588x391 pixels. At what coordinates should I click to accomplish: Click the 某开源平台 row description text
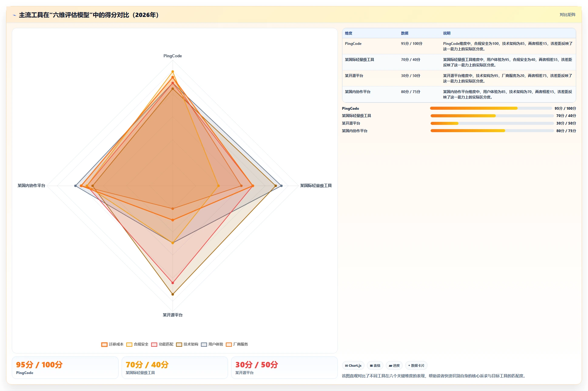508,79
